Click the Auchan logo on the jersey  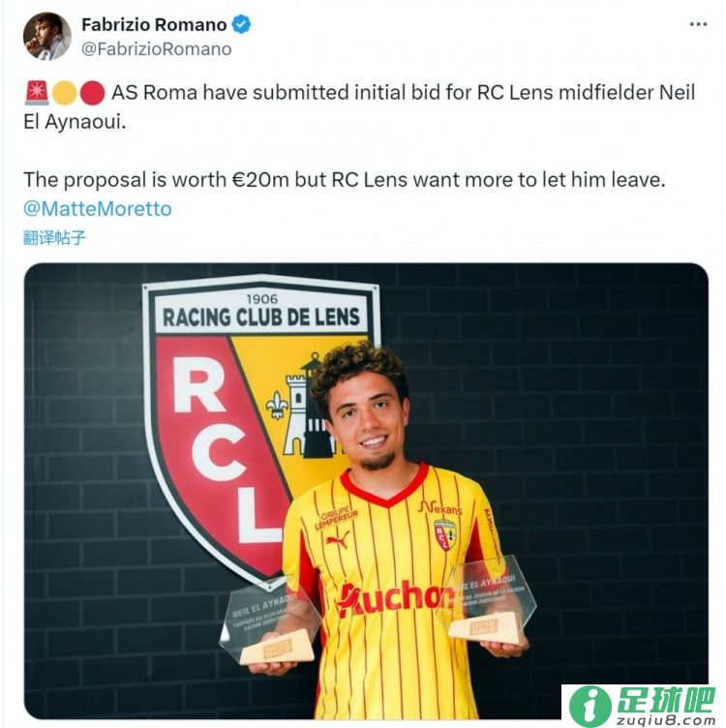point(395,599)
